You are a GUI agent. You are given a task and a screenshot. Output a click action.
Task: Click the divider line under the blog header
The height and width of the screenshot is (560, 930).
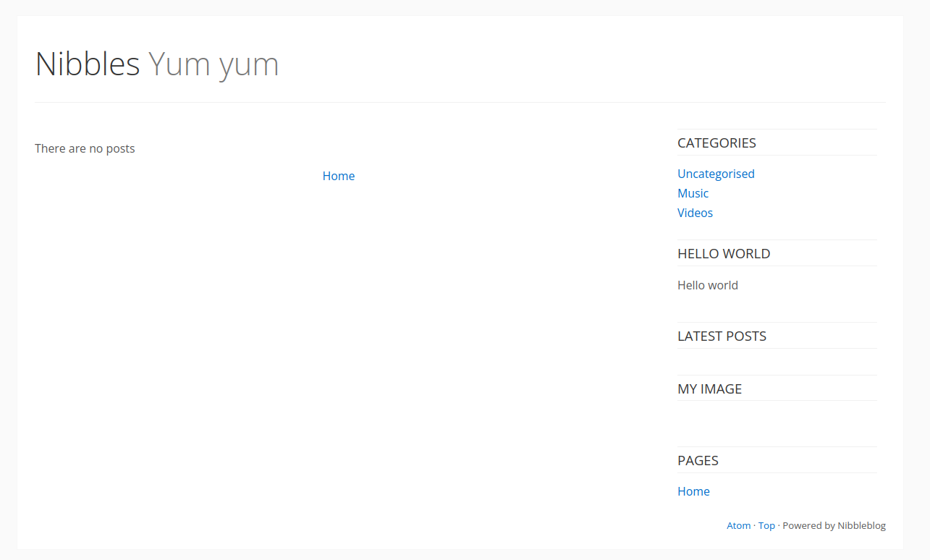[x=460, y=103]
